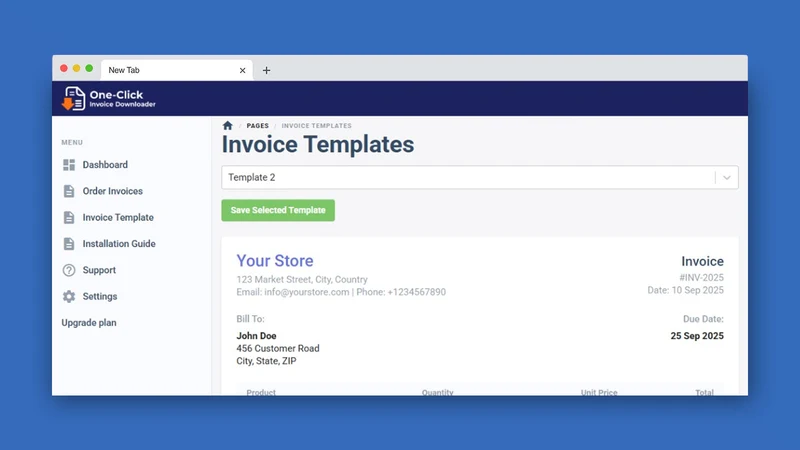The width and height of the screenshot is (800, 450).
Task: Click the Installation Guide document icon
Action: pyautogui.click(x=69, y=244)
